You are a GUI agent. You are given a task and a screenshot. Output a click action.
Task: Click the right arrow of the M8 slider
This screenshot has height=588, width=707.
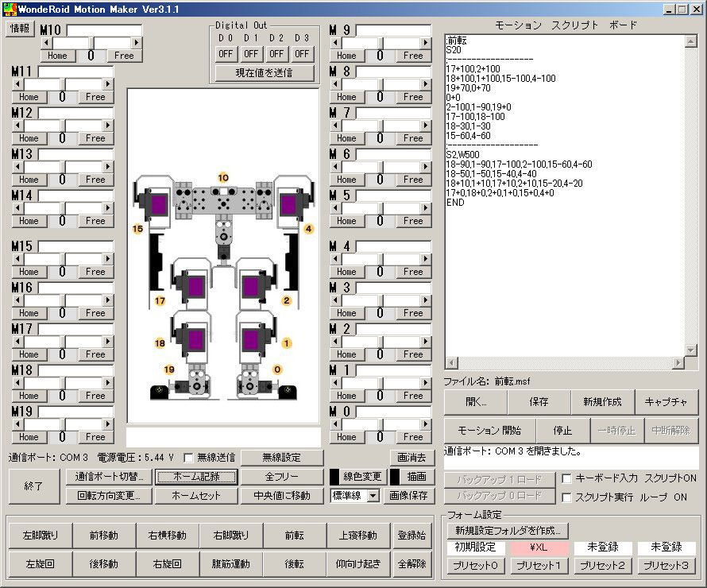tap(425, 84)
